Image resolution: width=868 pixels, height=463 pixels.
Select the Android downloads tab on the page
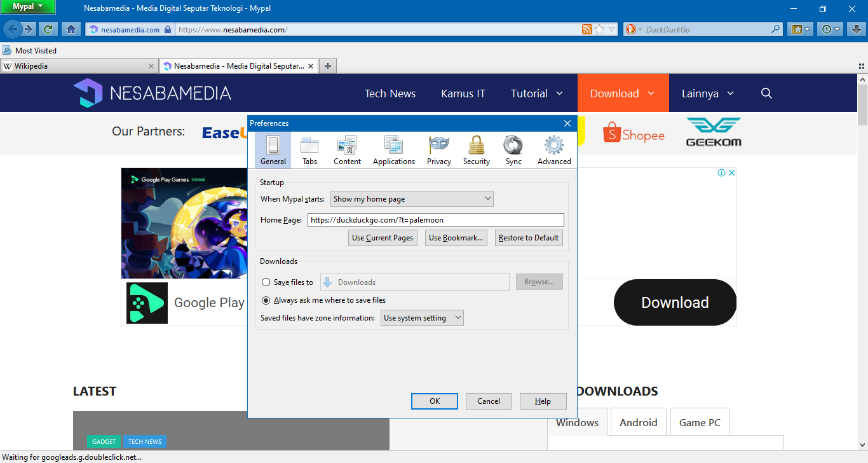click(x=639, y=422)
